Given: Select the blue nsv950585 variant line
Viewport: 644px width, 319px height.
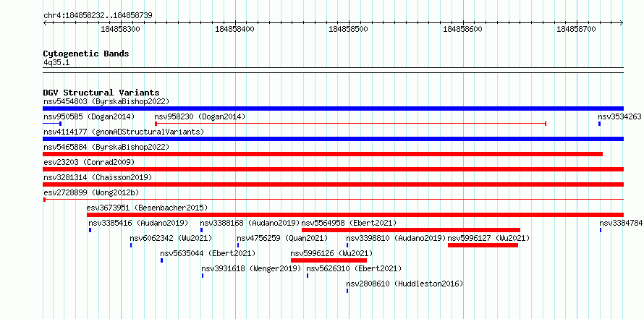Looking at the screenshot, I should (x=52, y=124).
